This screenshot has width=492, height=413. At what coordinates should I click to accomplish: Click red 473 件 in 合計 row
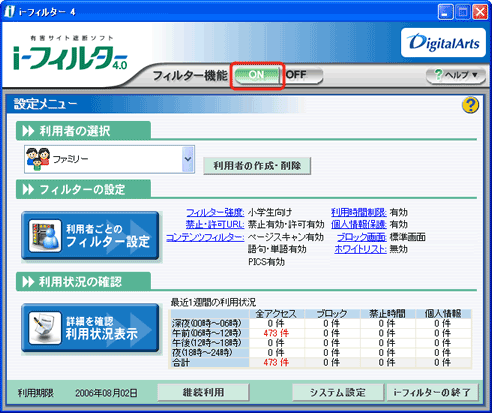point(276,362)
